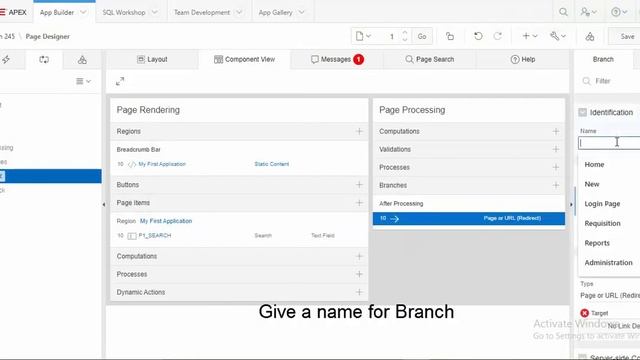Add a dynamic action with plus icon
The width and height of the screenshot is (640, 360).
pos(359,292)
